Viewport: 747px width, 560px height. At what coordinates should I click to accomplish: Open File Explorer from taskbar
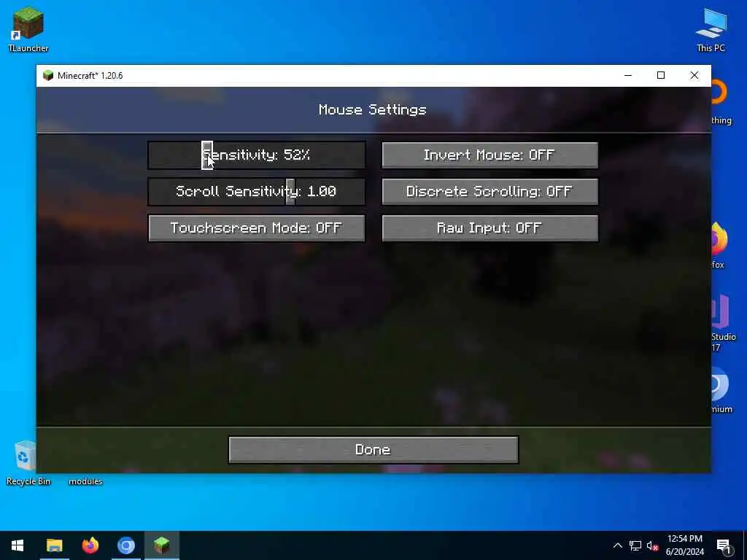click(x=54, y=545)
